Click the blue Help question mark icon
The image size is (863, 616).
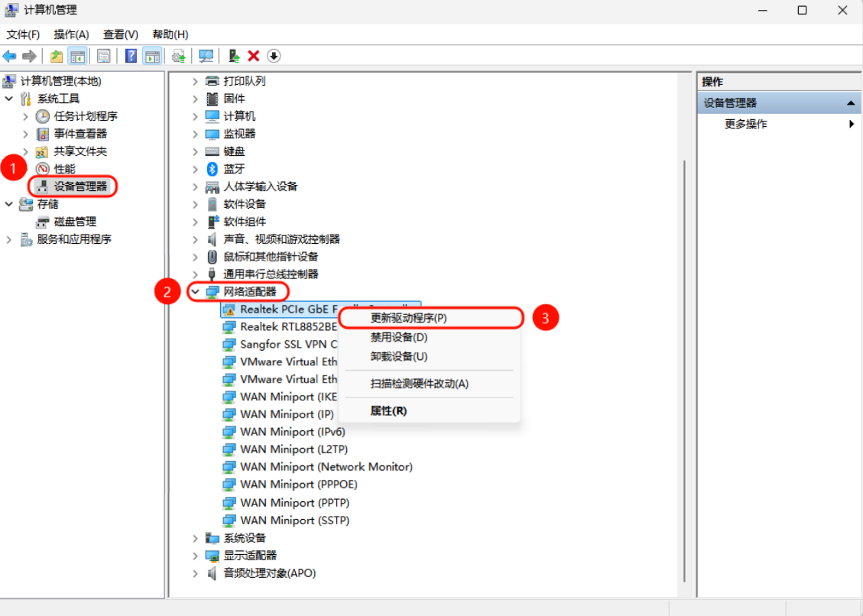(x=131, y=56)
